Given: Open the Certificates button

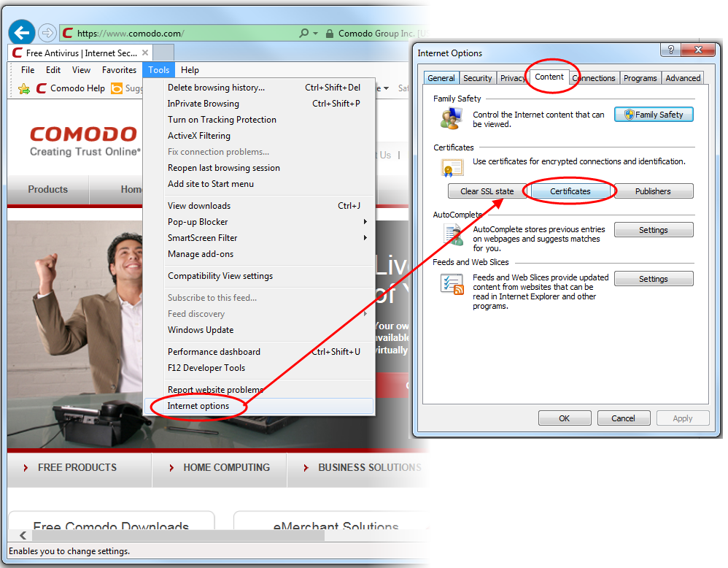Looking at the screenshot, I should (x=570, y=191).
